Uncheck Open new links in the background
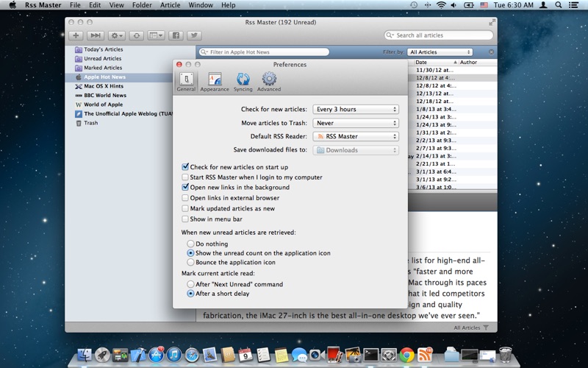This screenshot has width=588, height=368. click(185, 187)
